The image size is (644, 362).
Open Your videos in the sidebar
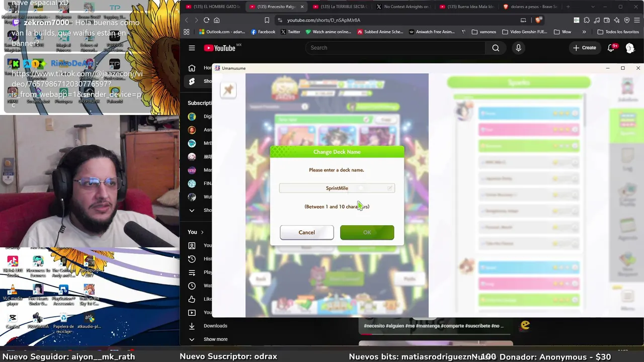point(200,312)
